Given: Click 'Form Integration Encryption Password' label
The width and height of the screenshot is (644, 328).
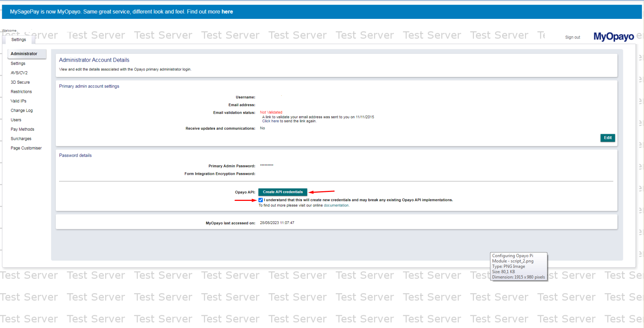Looking at the screenshot, I should pos(220,174).
